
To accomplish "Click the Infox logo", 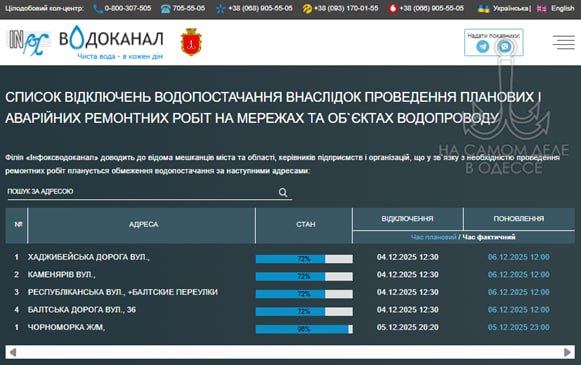I will pyautogui.click(x=28, y=43).
